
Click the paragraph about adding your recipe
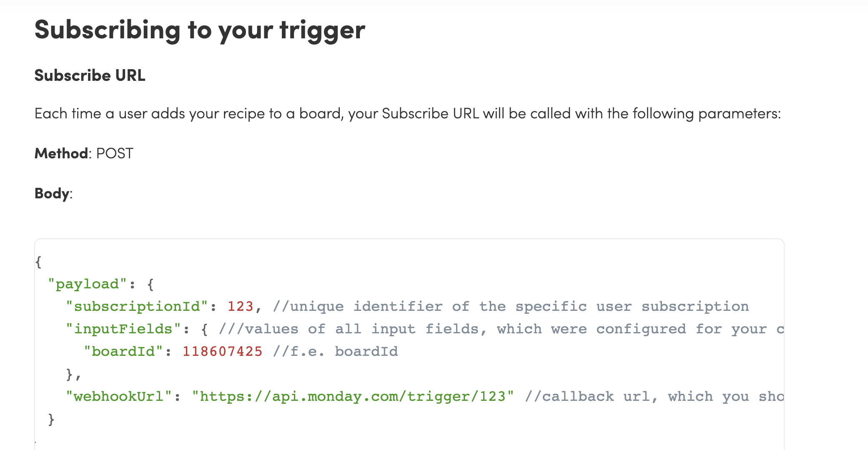click(407, 114)
